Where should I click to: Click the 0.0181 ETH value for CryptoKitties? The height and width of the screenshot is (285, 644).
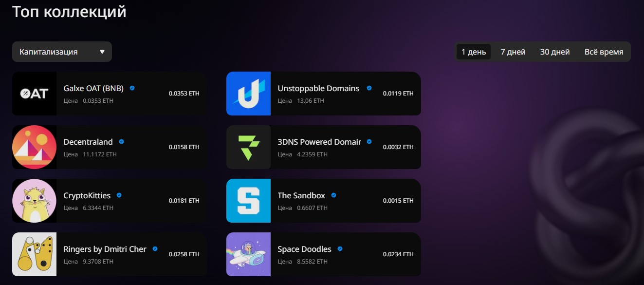pos(184,201)
